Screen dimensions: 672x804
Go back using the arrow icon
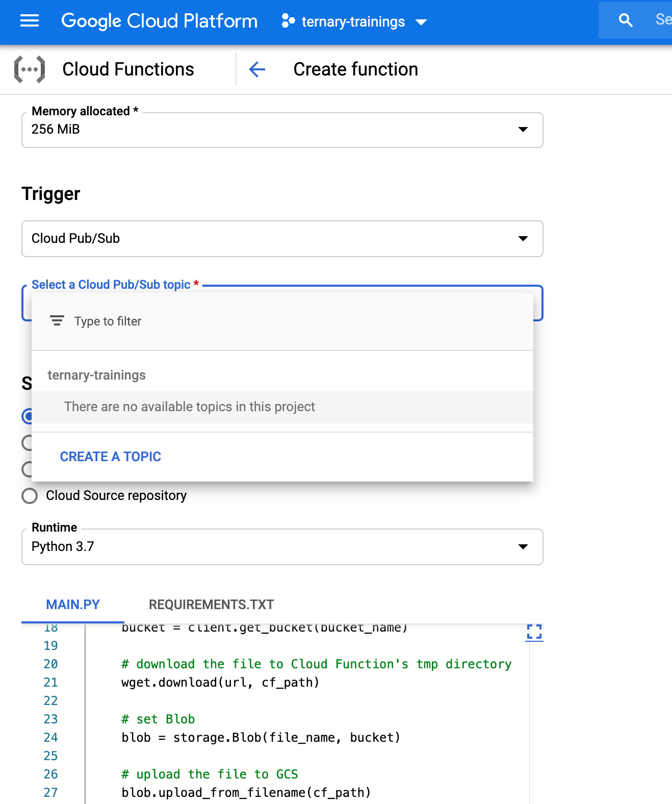pos(257,69)
